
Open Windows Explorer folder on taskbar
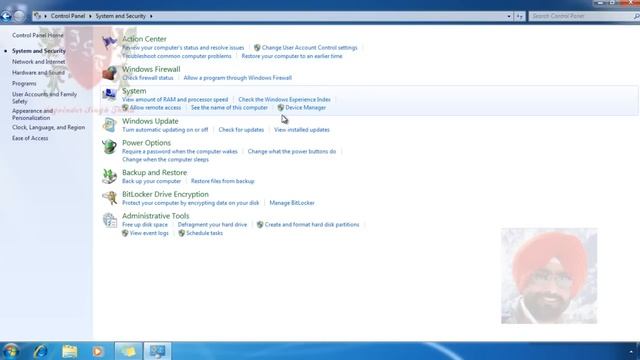point(69,351)
